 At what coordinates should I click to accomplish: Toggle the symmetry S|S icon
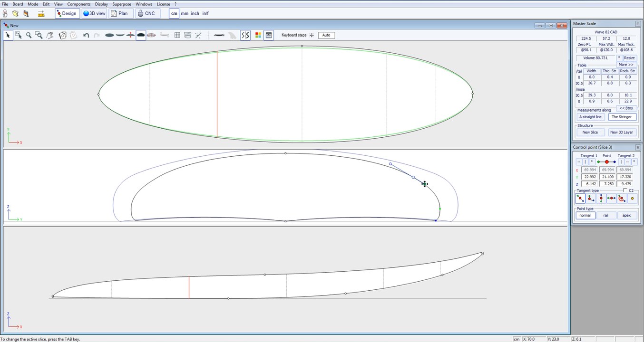click(245, 35)
